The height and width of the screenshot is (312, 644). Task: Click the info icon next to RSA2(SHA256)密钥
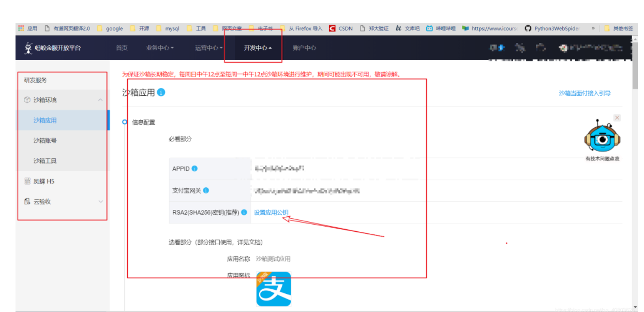pyautogui.click(x=244, y=212)
